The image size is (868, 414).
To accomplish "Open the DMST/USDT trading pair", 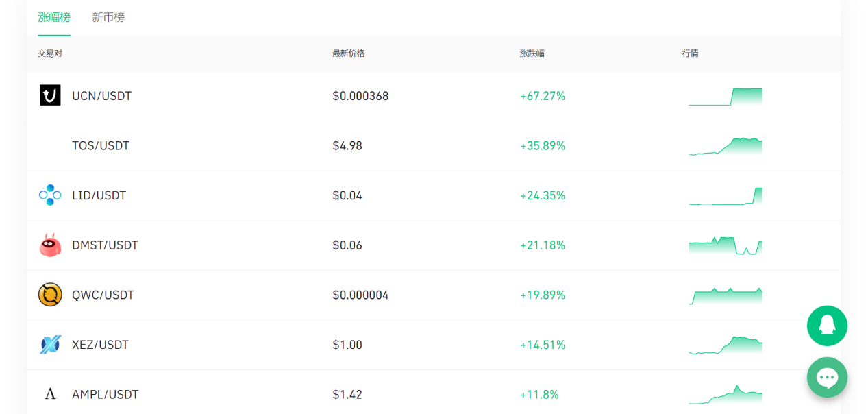I will pos(105,245).
